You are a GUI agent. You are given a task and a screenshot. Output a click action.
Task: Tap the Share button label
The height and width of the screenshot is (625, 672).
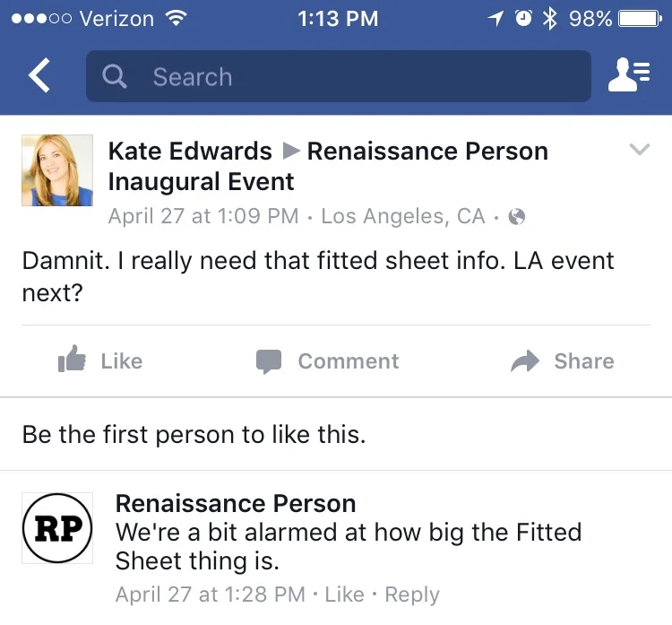(584, 361)
